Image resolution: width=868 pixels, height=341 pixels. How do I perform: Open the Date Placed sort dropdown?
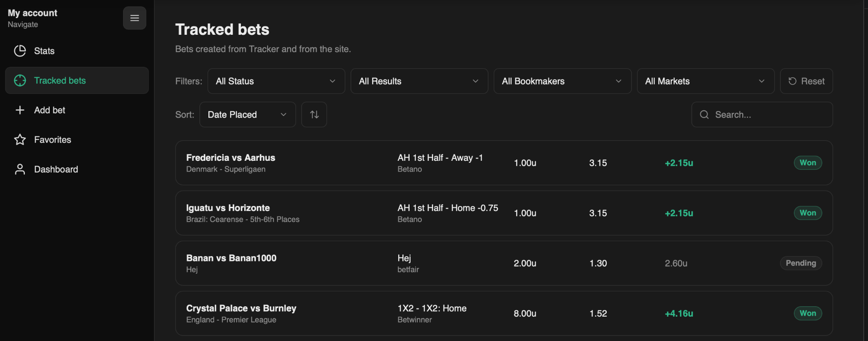[247, 115]
